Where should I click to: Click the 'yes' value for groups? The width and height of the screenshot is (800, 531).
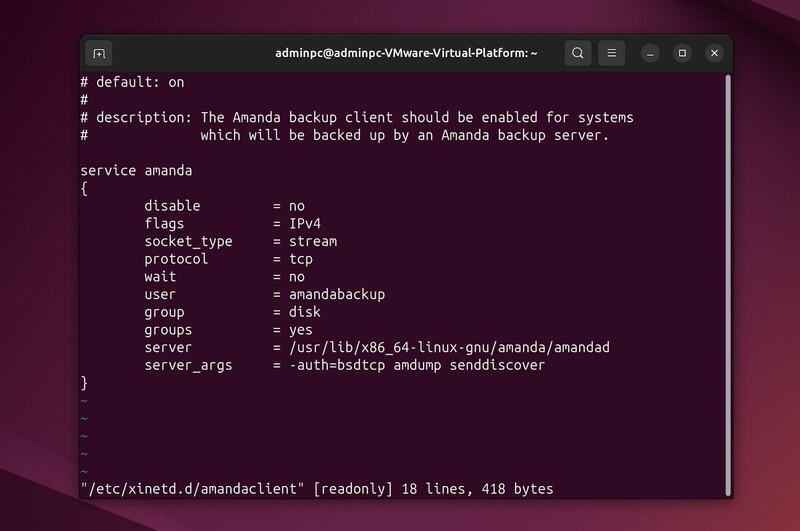click(301, 330)
